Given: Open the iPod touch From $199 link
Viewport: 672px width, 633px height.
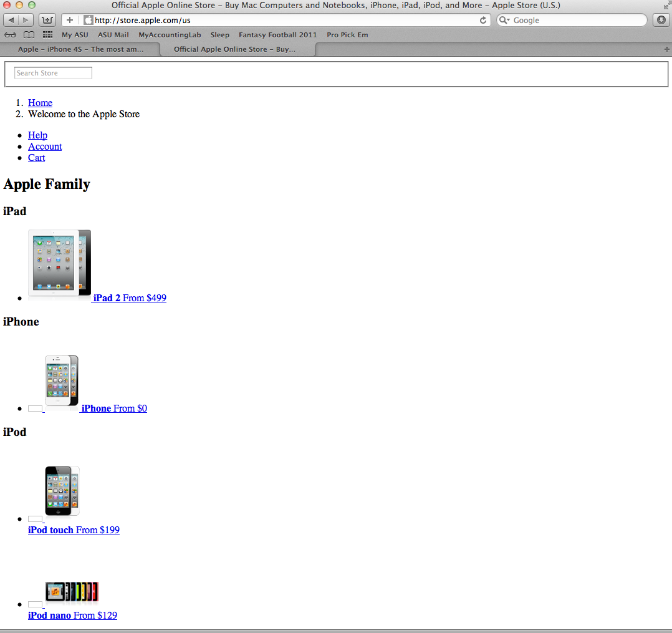Looking at the screenshot, I should (74, 530).
